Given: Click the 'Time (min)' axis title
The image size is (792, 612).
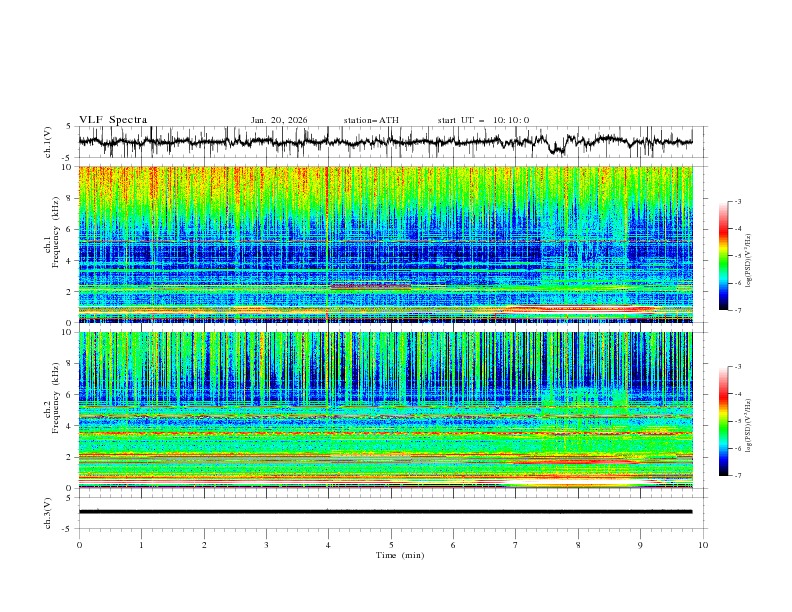Looking at the screenshot, I should (400, 555).
